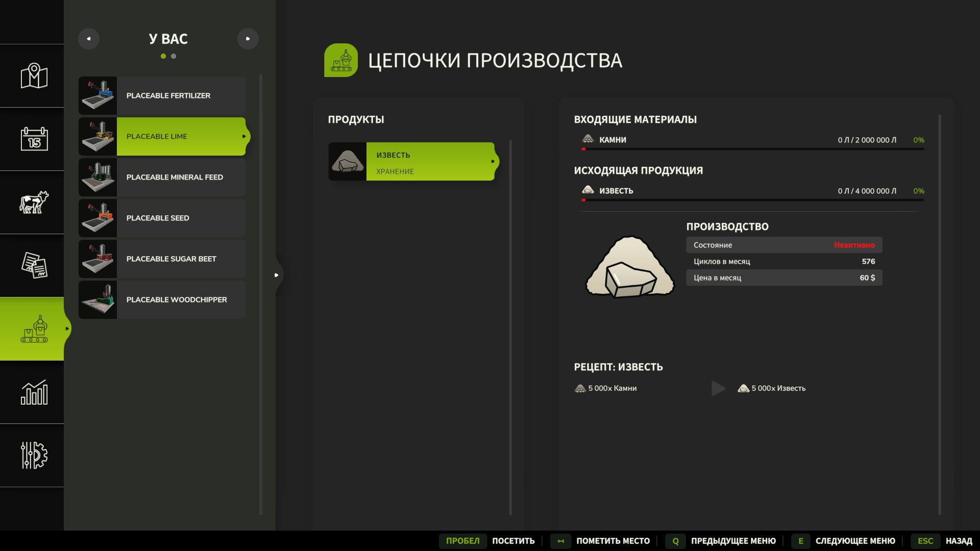Switch to the second page dot
Viewport: 980px width, 551px height.
tap(174, 56)
